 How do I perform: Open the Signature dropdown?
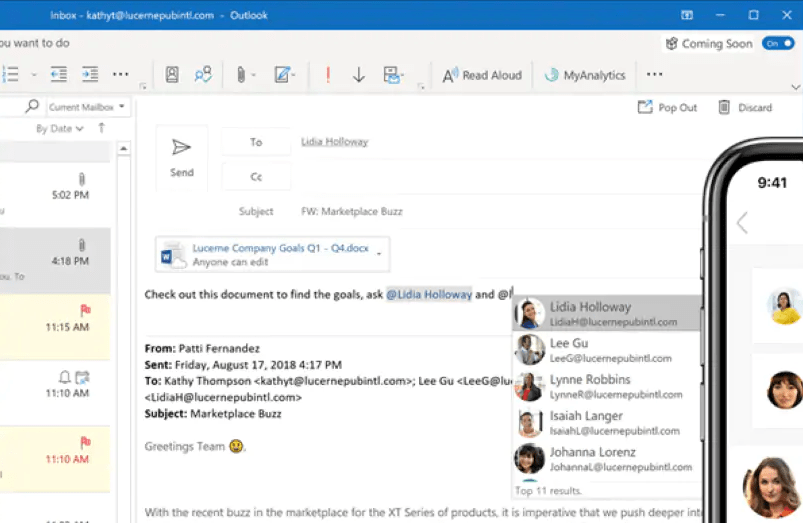coord(284,75)
